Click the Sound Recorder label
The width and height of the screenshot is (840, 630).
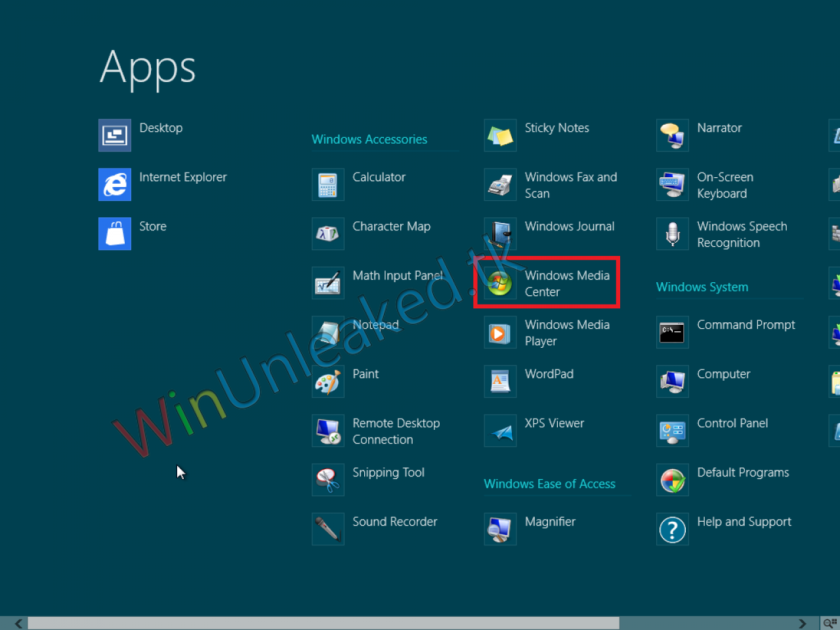pos(395,522)
